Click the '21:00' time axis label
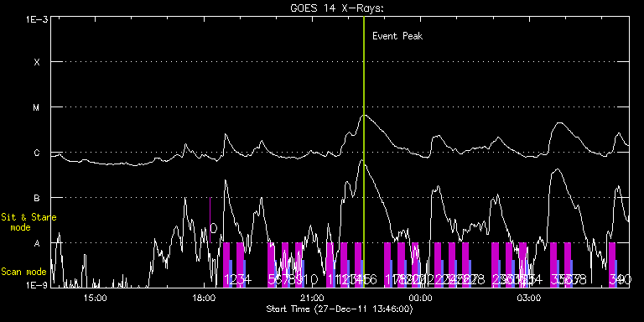 pos(312,298)
